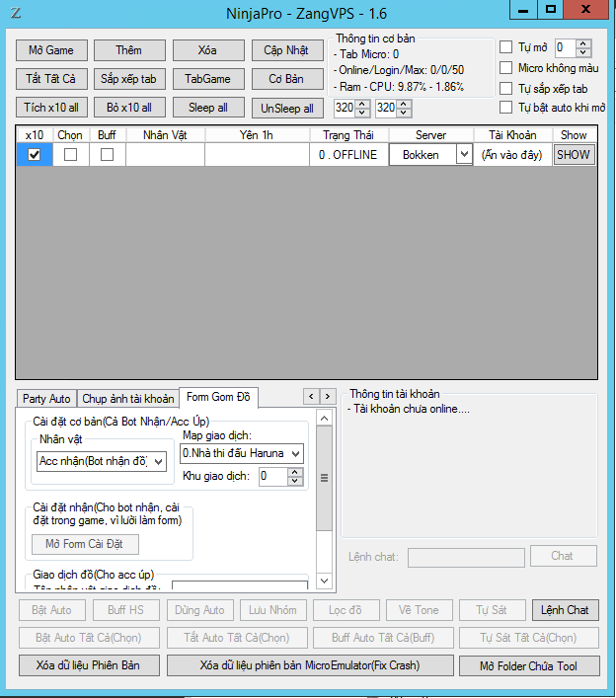Click Xóa dữ liệu Phiên Bản button
616x698 pixels.
88,665
